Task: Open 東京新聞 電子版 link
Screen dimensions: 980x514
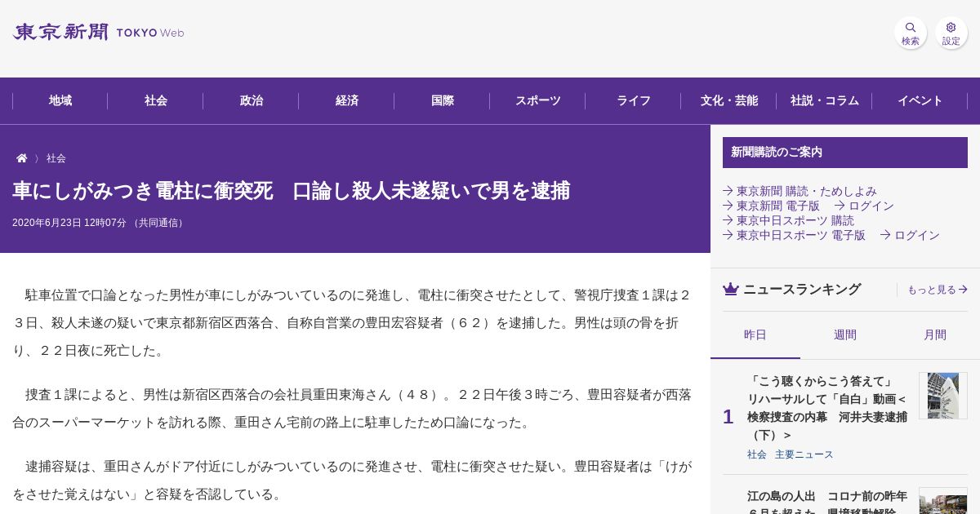Action: (771, 206)
